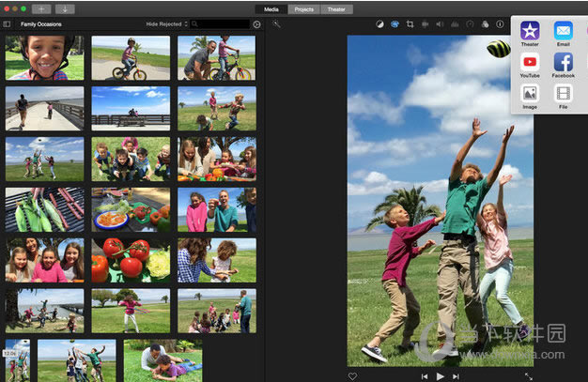Export as Image from share popup
This screenshot has height=382, width=588.
[x=530, y=95]
